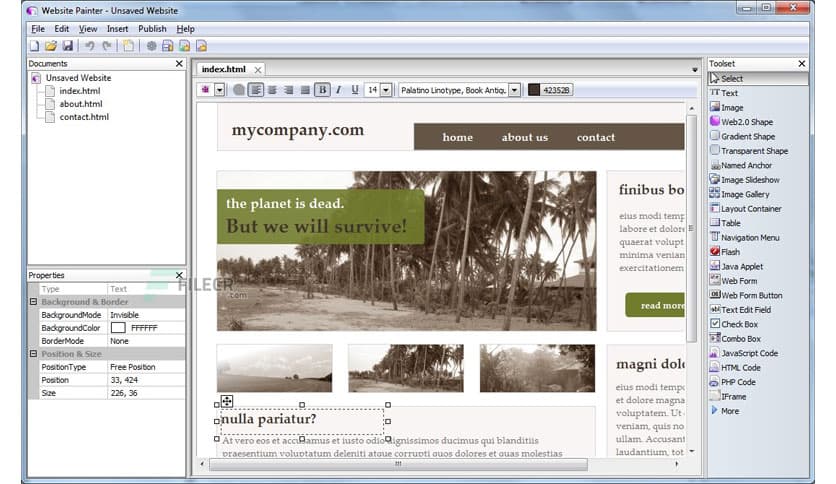Click the Position field showing 33, 424
Image resolution: width=836 pixels, height=484 pixels.
click(146, 380)
